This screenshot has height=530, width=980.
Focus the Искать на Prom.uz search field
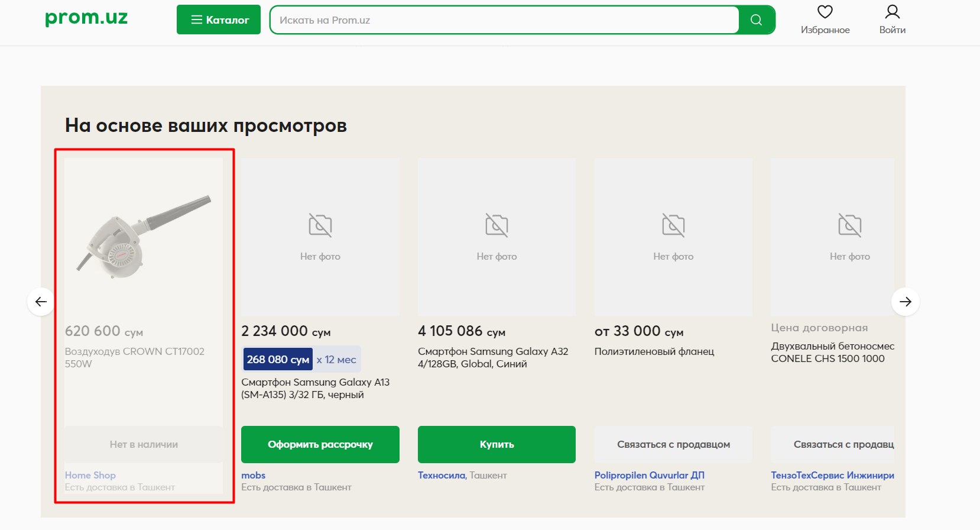(504, 20)
